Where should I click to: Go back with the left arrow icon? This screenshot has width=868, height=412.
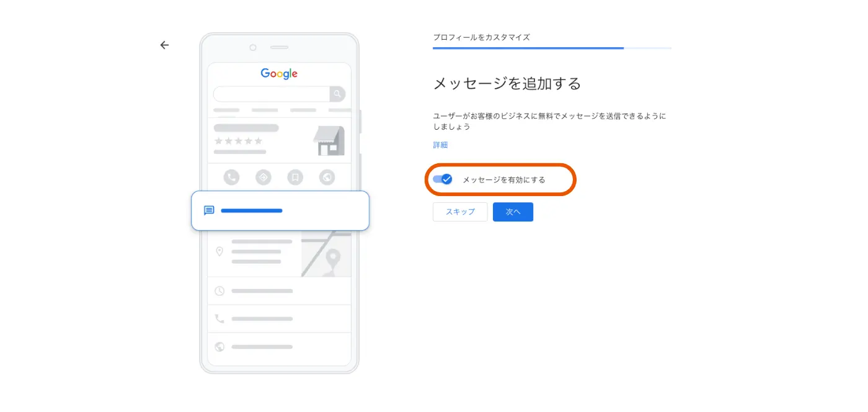164,45
